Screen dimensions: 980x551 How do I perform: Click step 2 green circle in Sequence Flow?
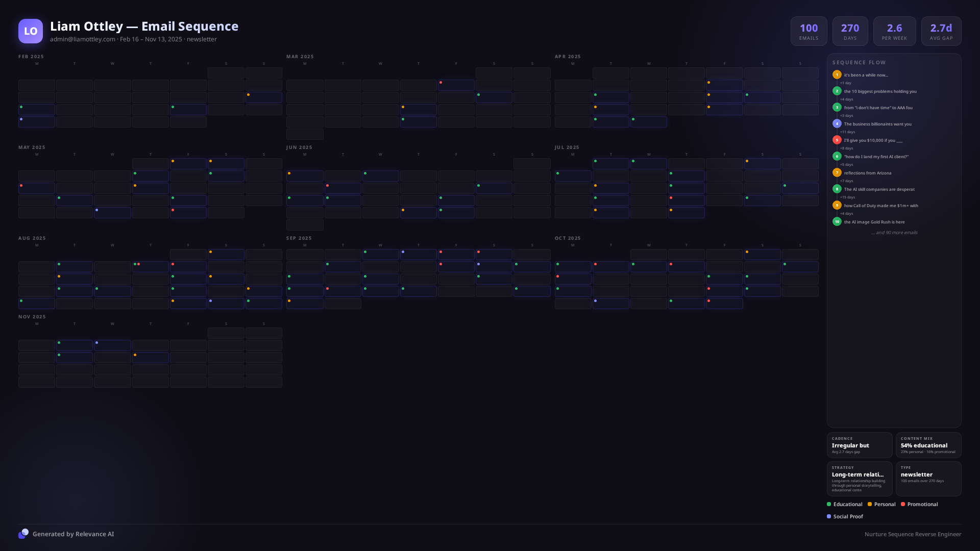tap(837, 91)
